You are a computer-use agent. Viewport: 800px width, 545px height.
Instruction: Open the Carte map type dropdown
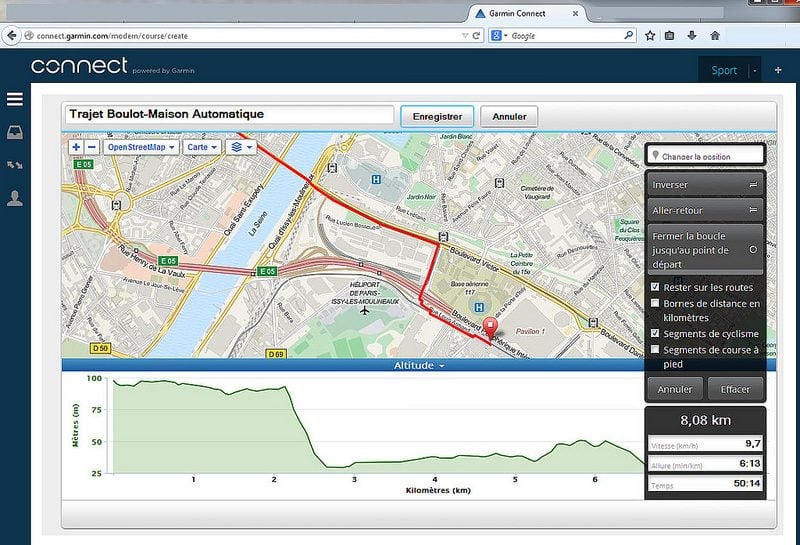coord(202,147)
